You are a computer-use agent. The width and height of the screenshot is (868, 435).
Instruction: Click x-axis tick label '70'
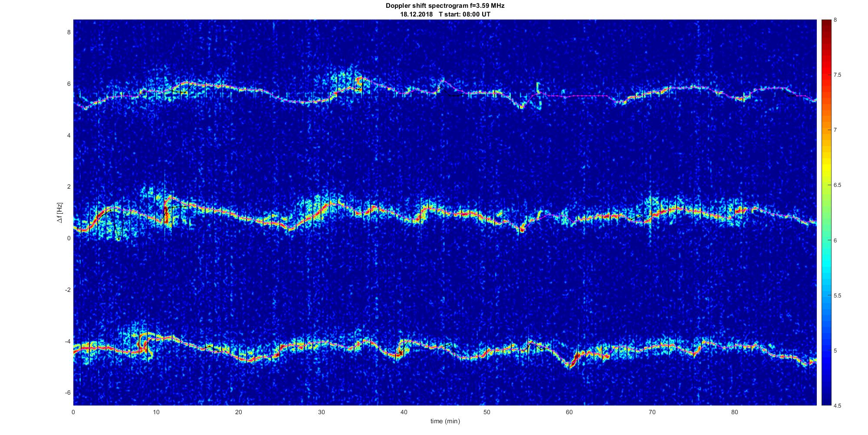click(x=652, y=412)
